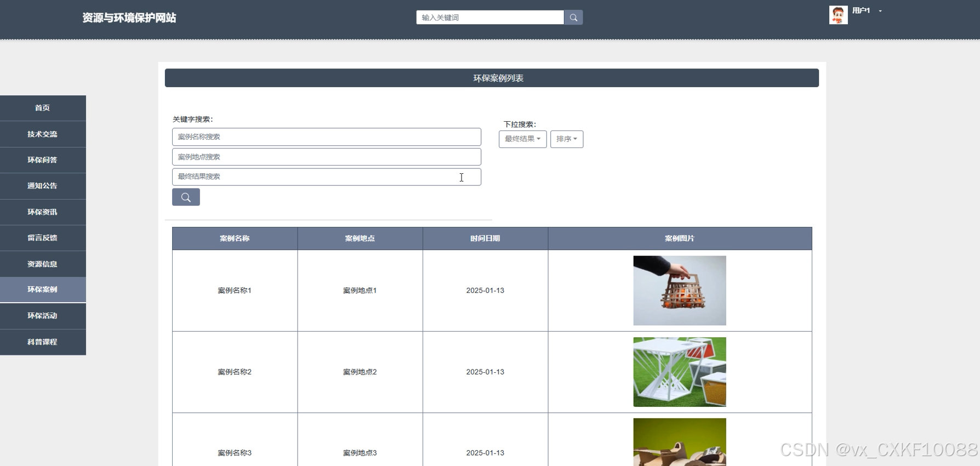
Task: Click the 案例名称2 cell
Action: pos(235,372)
